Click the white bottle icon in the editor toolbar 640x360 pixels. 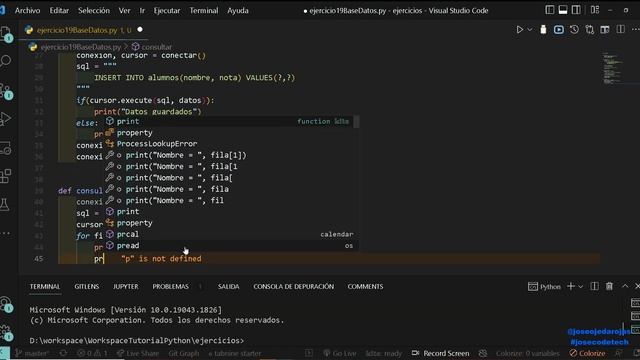pos(543,29)
